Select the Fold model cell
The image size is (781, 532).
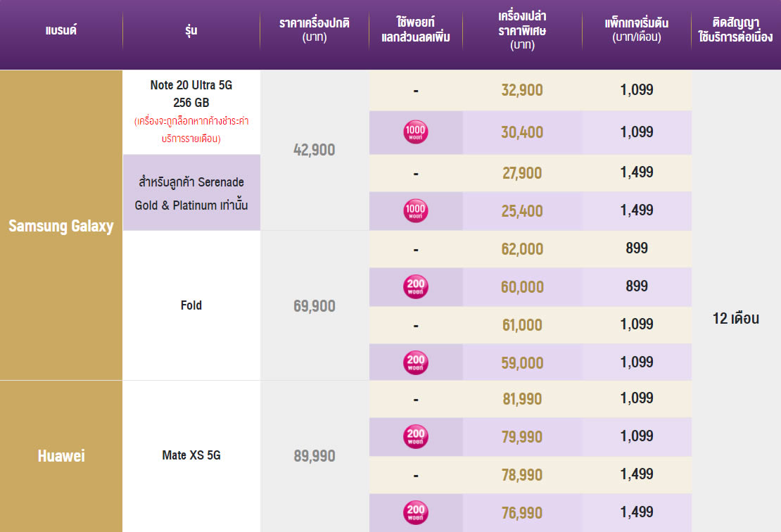191,305
